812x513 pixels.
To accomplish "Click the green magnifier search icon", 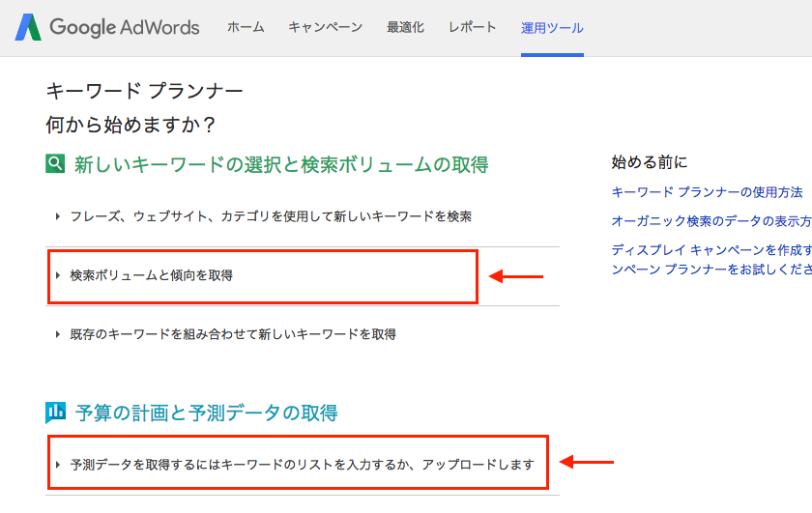I will point(55,163).
